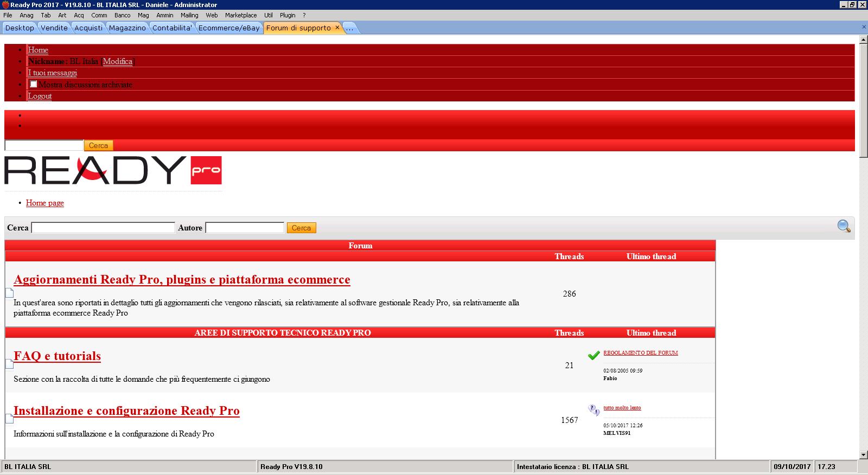Click the vertical scrollbar down arrow
Viewport: 868px width, 475px height.
pos(864,454)
